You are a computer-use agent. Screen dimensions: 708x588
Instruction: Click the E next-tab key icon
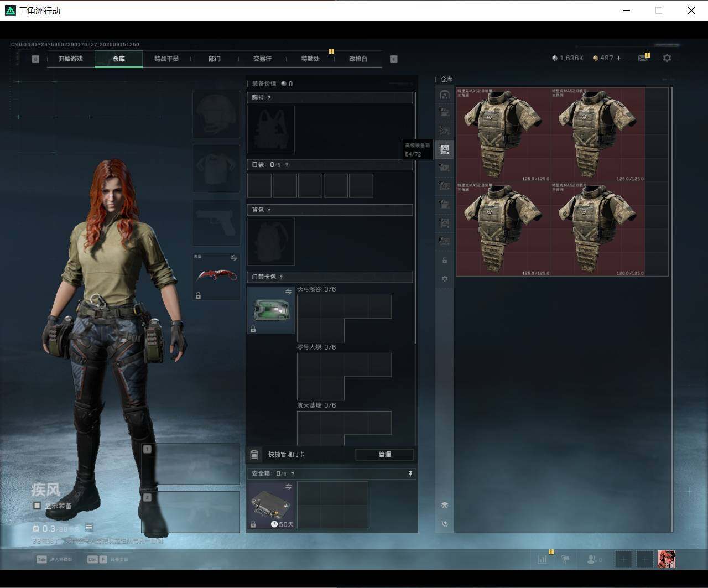tap(394, 59)
